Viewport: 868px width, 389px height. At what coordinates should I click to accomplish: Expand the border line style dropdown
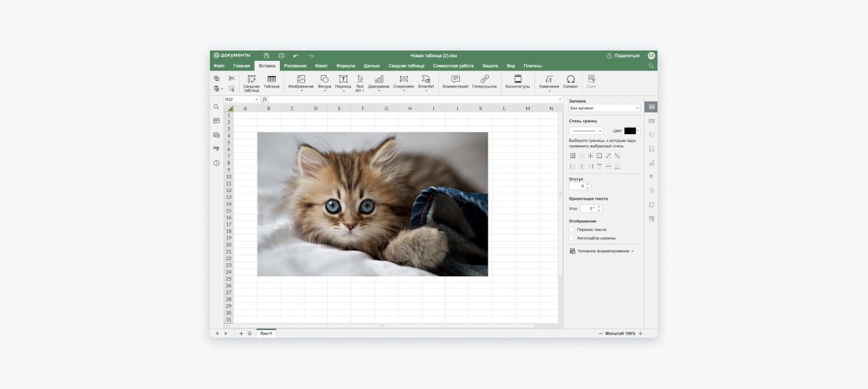click(586, 131)
